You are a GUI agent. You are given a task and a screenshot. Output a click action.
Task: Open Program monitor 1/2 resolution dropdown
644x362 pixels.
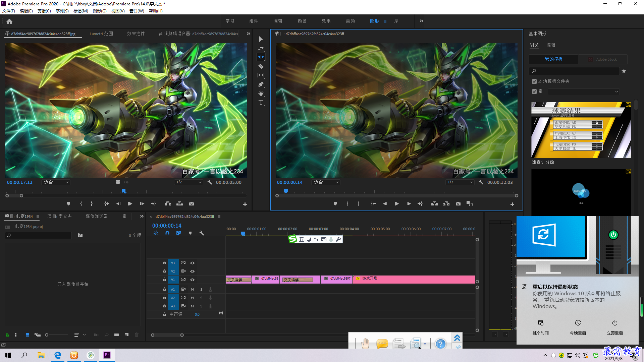point(460,182)
